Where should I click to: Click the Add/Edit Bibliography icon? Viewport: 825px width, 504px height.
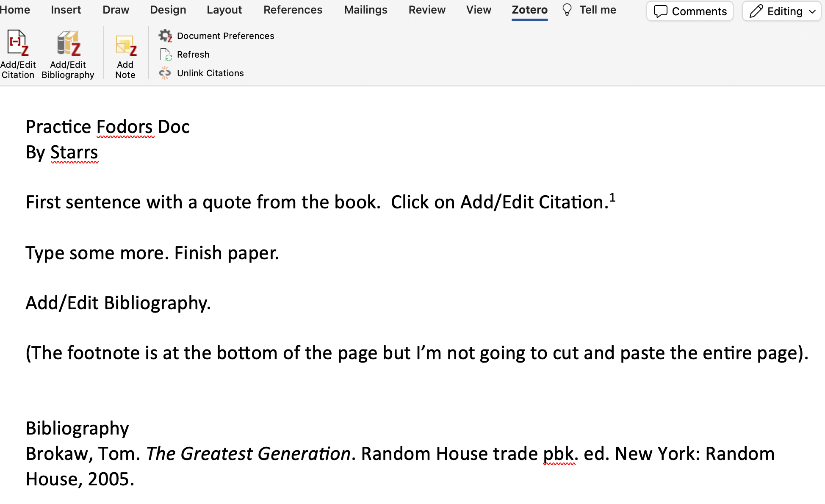click(68, 43)
